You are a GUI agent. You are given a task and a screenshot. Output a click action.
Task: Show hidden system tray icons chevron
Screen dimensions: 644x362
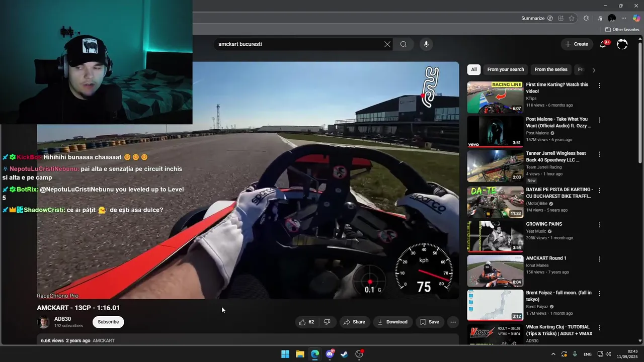click(553, 354)
